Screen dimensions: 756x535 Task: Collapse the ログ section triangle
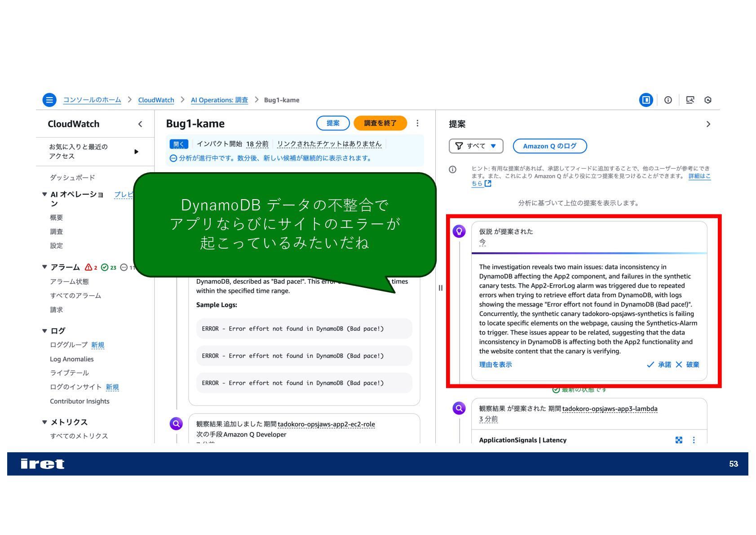[x=44, y=331]
